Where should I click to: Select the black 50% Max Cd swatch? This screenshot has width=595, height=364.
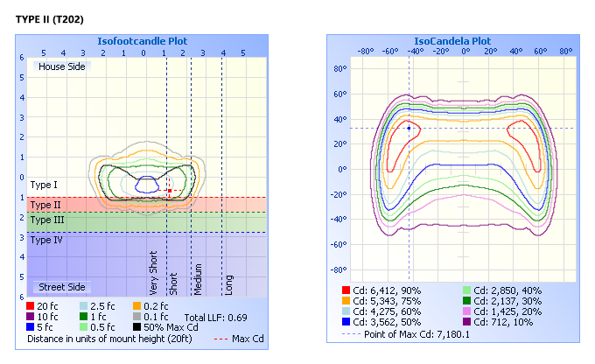[x=136, y=327]
